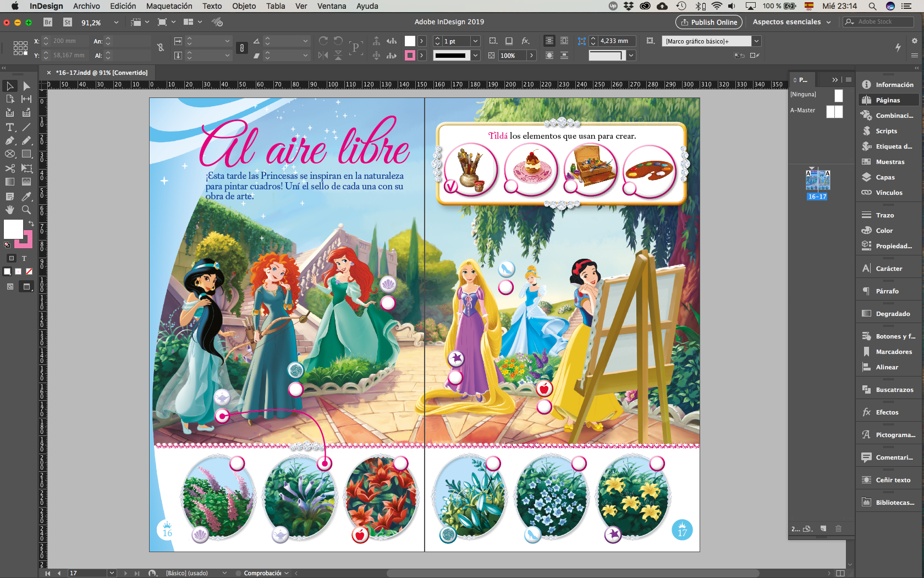Set formatting affects container
This screenshot has height=578, width=924.
coord(12,258)
